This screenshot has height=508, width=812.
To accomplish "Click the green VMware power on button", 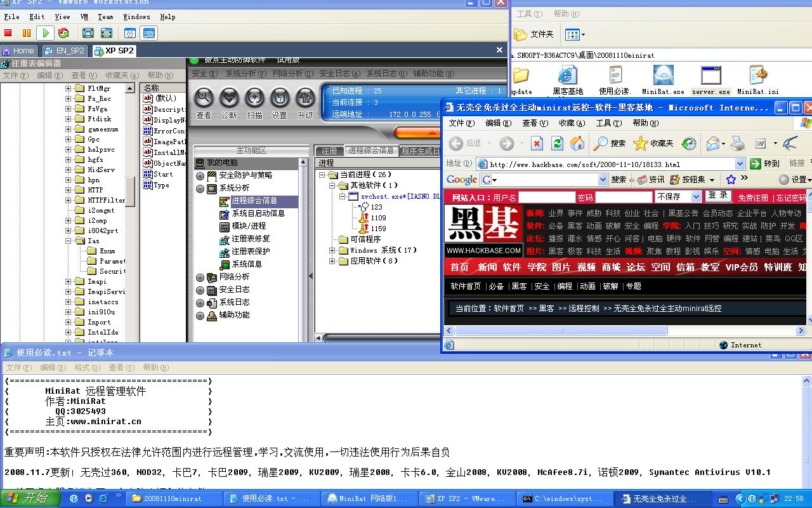I will 45,33.
